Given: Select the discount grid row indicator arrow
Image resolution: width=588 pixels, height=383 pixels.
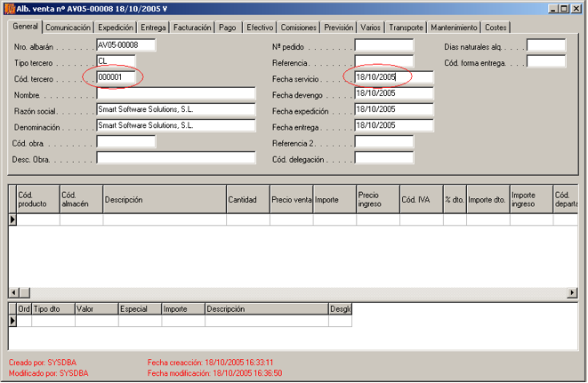Looking at the screenshot, I should [x=12, y=321].
